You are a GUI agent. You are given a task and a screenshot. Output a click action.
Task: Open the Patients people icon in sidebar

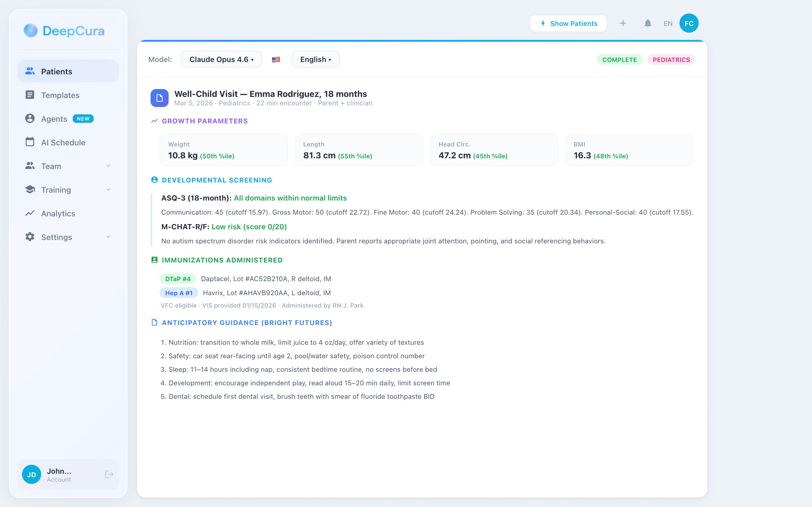click(30, 71)
